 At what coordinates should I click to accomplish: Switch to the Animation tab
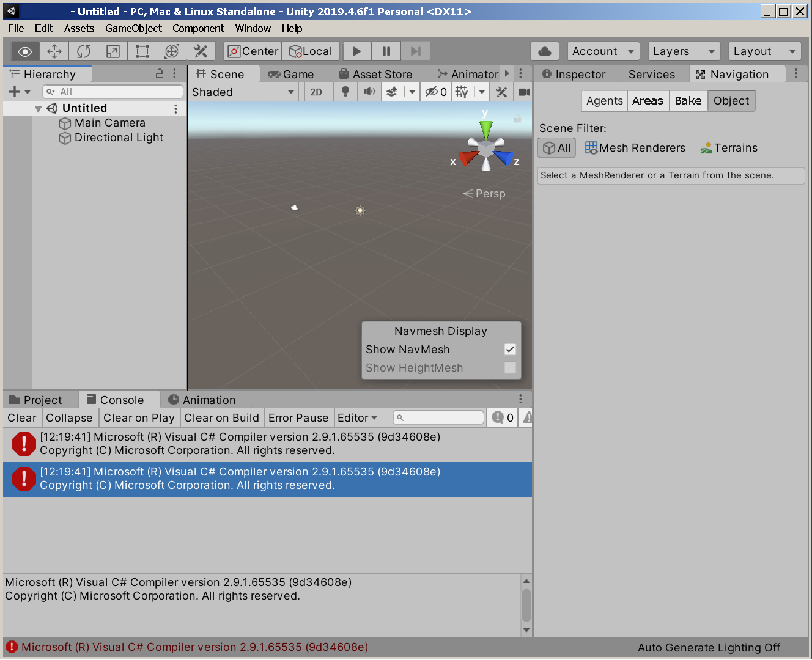pyautogui.click(x=202, y=400)
